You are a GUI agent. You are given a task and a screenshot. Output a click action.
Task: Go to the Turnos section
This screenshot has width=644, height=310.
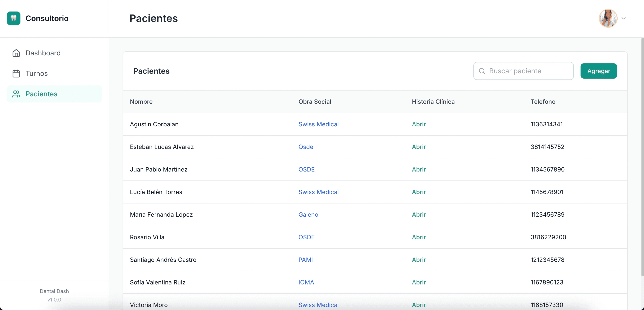click(x=36, y=74)
